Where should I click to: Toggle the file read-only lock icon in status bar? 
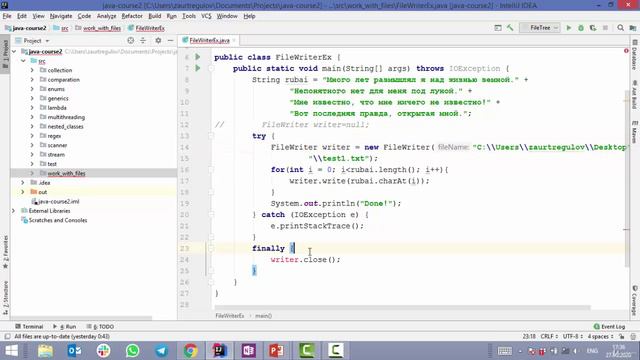[x=621, y=337]
